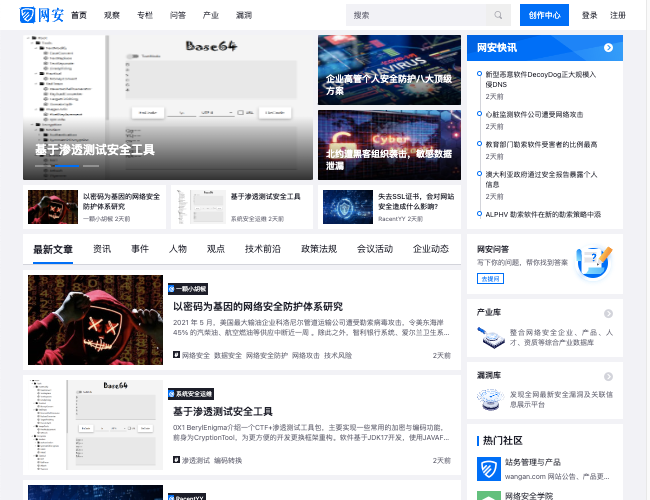Open 漏洞 navigation item
650x500 pixels.
point(244,15)
